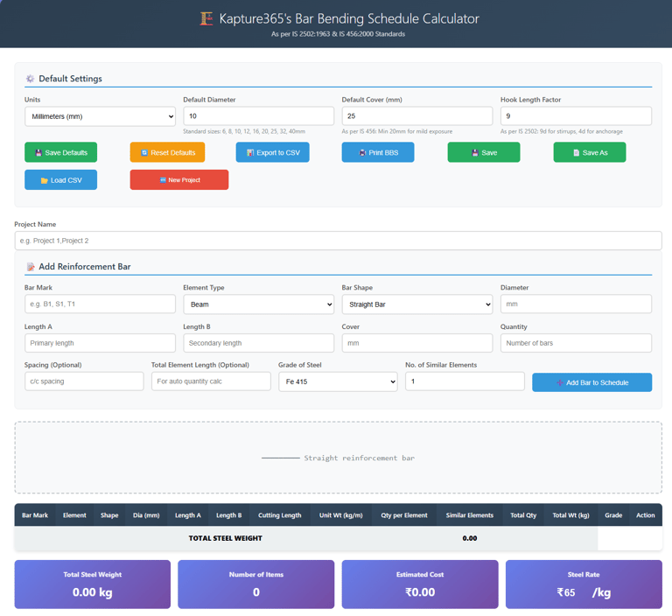The image size is (672, 616).
Task: Click the Print BBS button
Action: click(x=378, y=152)
